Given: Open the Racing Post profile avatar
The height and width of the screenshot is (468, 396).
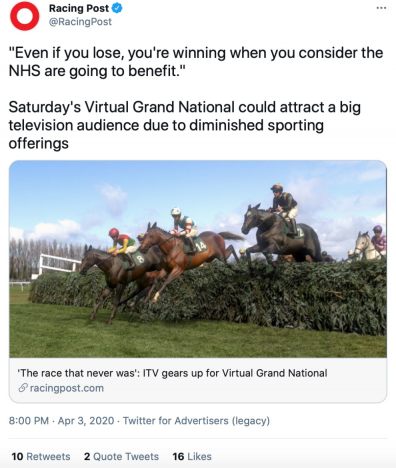Looking at the screenshot, I should 24,16.
